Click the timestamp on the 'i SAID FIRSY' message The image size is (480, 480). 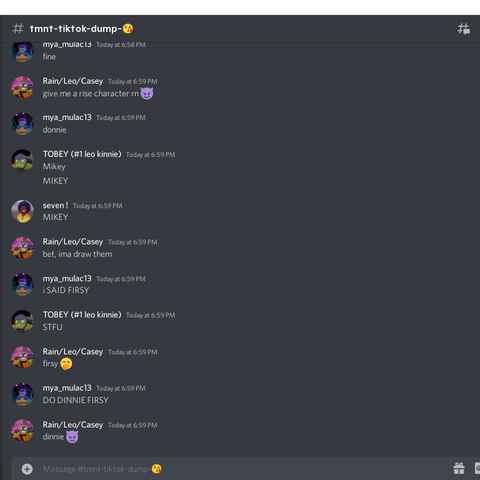point(121,279)
